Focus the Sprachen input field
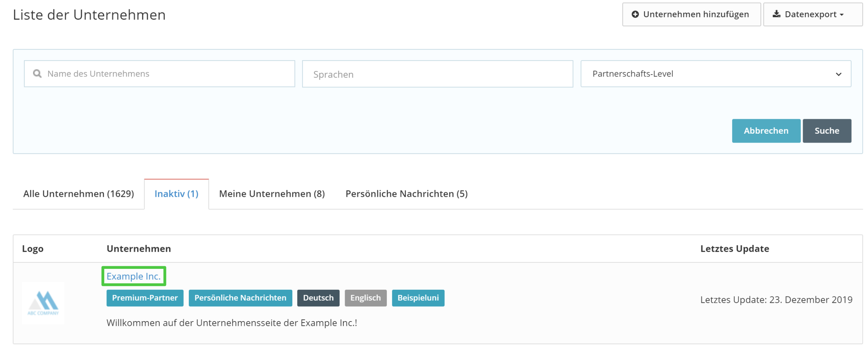This screenshot has height=348, width=868. (x=438, y=74)
